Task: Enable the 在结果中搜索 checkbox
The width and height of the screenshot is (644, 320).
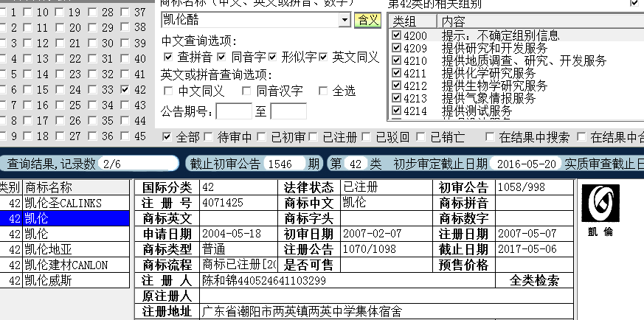Action: click(x=489, y=136)
